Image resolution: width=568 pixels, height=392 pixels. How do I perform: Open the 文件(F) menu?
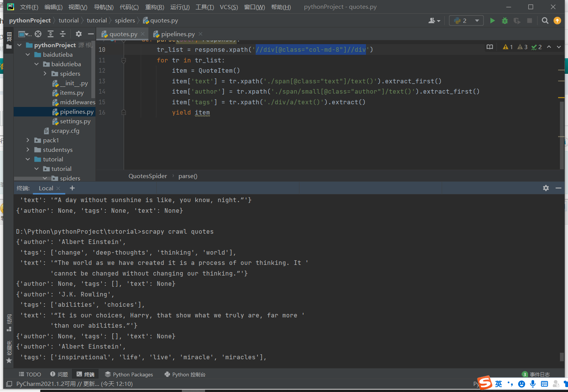tap(29, 7)
